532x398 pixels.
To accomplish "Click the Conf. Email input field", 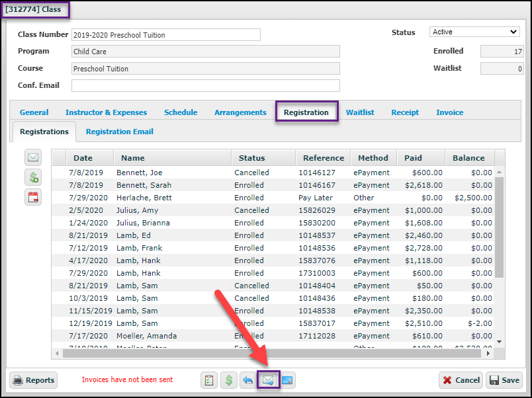I will coord(206,85).
